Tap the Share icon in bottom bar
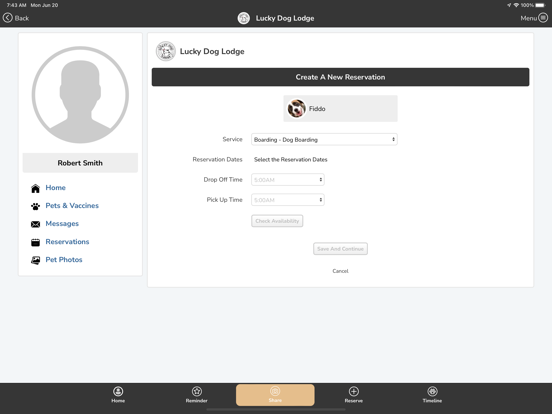Screen dimensions: 552x414 pos(275,391)
